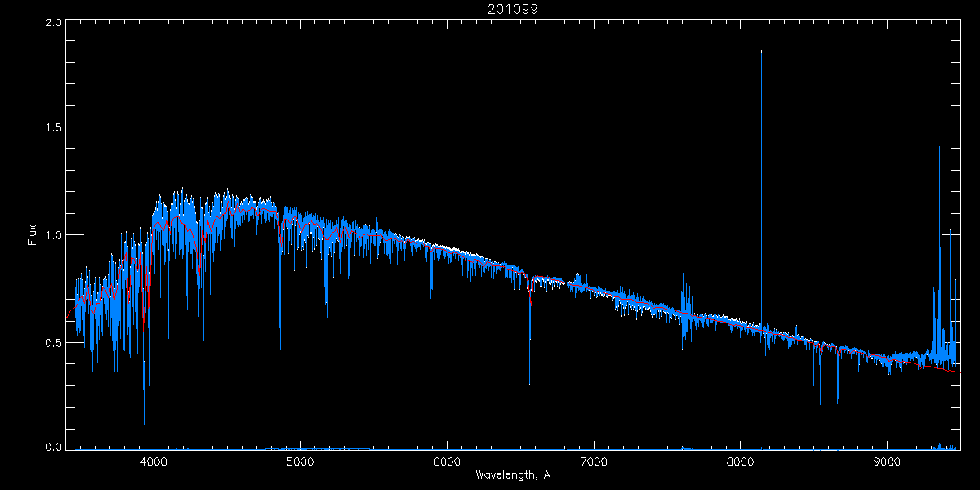Click the 4000 x-axis tick label
Screen dimensions: 980x490
click(154, 461)
